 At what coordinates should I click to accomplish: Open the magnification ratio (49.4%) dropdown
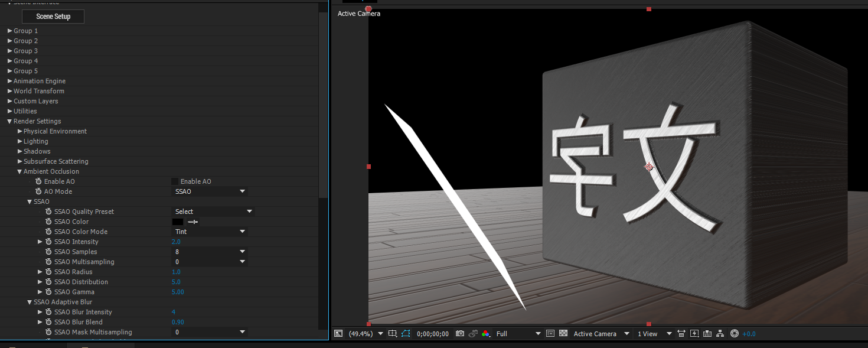click(x=365, y=334)
